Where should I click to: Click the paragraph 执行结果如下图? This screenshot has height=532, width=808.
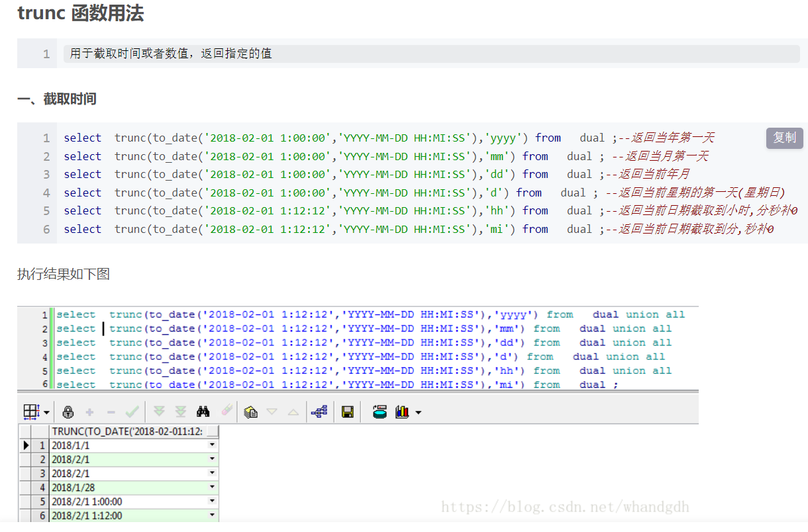(64, 274)
